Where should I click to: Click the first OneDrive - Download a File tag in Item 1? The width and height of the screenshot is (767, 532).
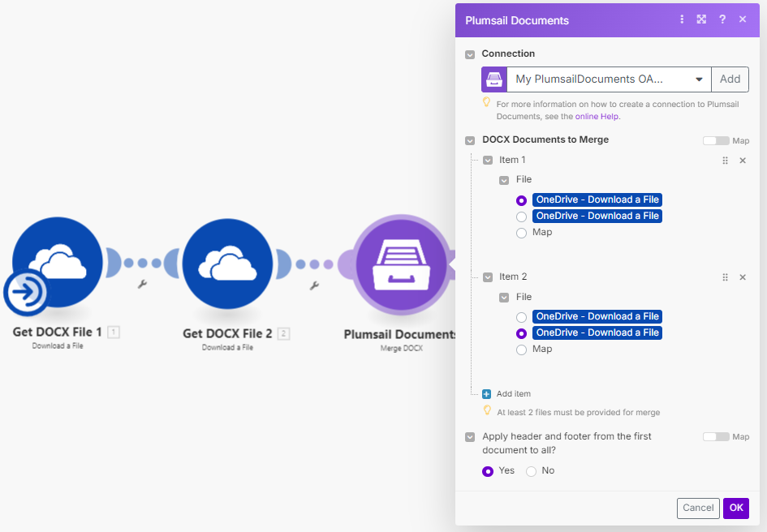[597, 199]
